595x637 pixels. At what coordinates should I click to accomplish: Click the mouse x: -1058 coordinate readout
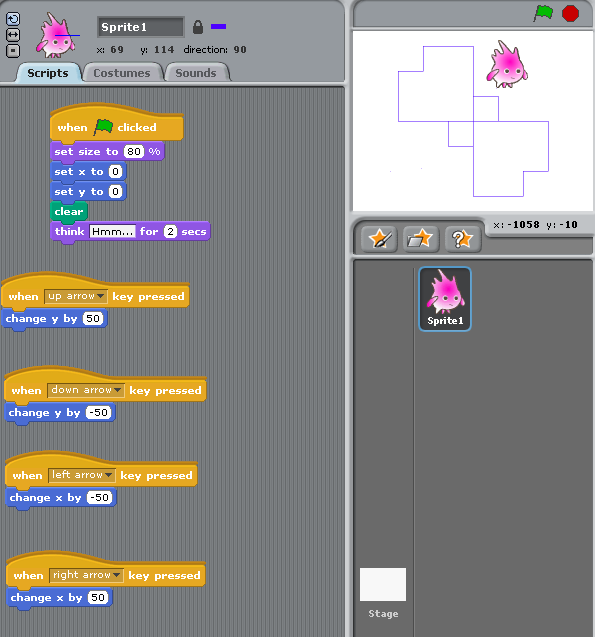point(516,225)
